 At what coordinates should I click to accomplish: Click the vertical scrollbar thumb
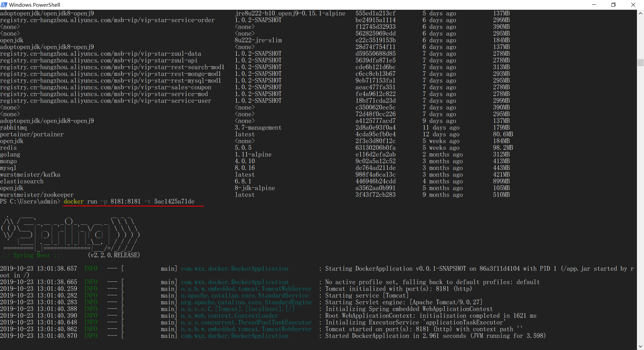coord(640,63)
